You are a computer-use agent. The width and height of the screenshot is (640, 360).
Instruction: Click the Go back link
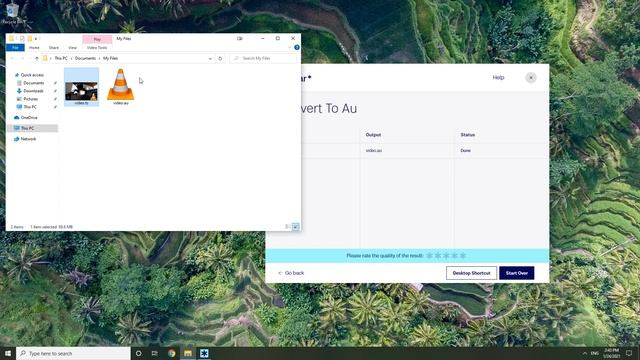291,273
